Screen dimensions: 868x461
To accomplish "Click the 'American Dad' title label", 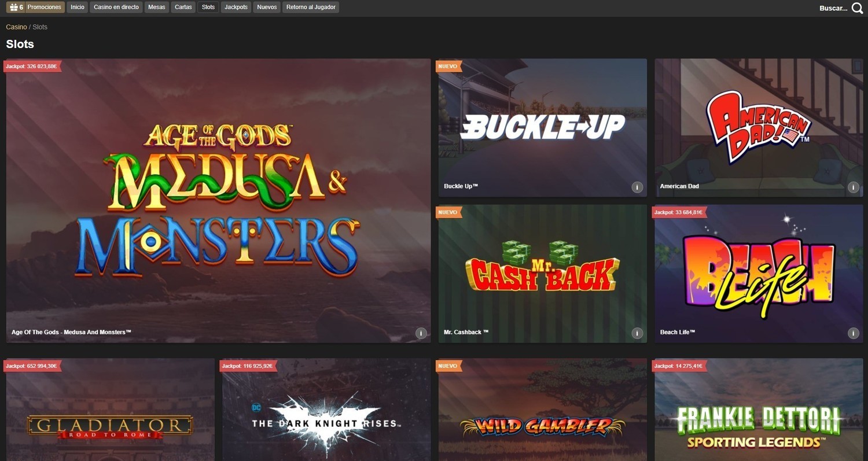I will [679, 186].
